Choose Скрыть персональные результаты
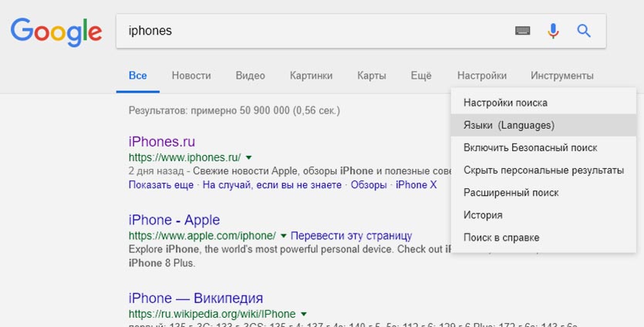Image resolution: width=644 pixels, height=327 pixels. pyautogui.click(x=544, y=170)
